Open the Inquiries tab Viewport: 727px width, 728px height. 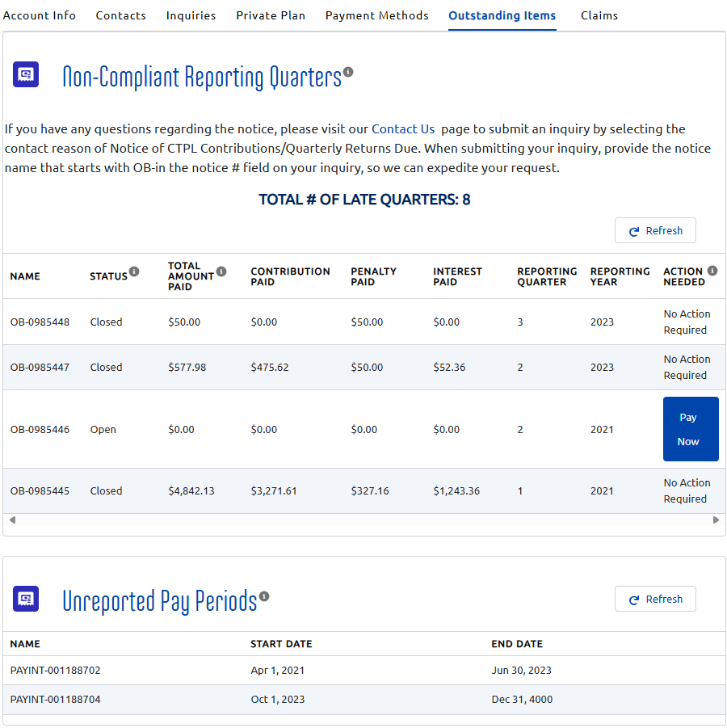(191, 15)
